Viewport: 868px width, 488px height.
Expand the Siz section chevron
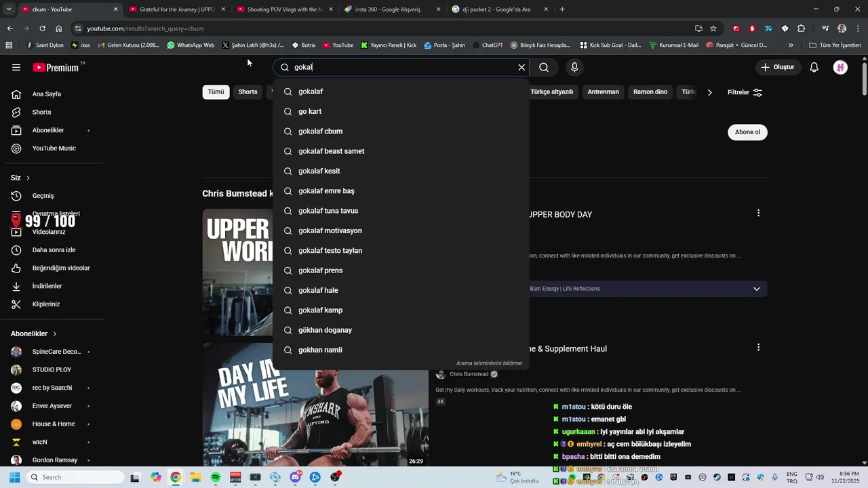click(x=28, y=178)
